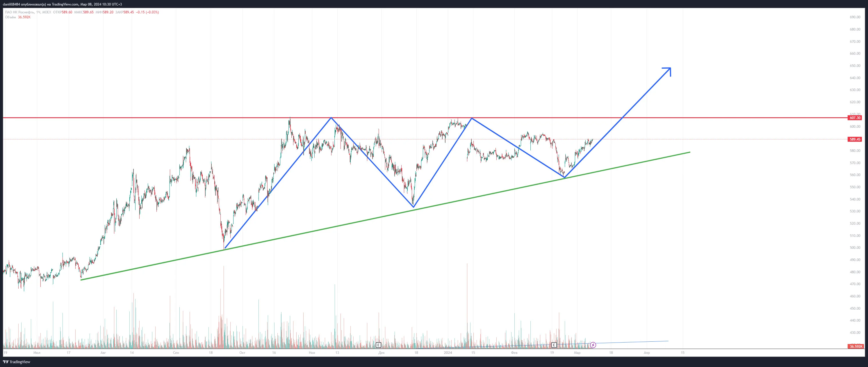
Task: Click the Объём volume indicator label
Action: [x=10, y=17]
